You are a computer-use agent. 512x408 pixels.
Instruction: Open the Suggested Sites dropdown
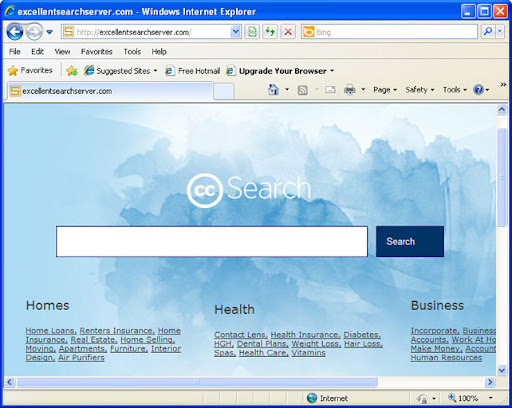[x=121, y=71]
